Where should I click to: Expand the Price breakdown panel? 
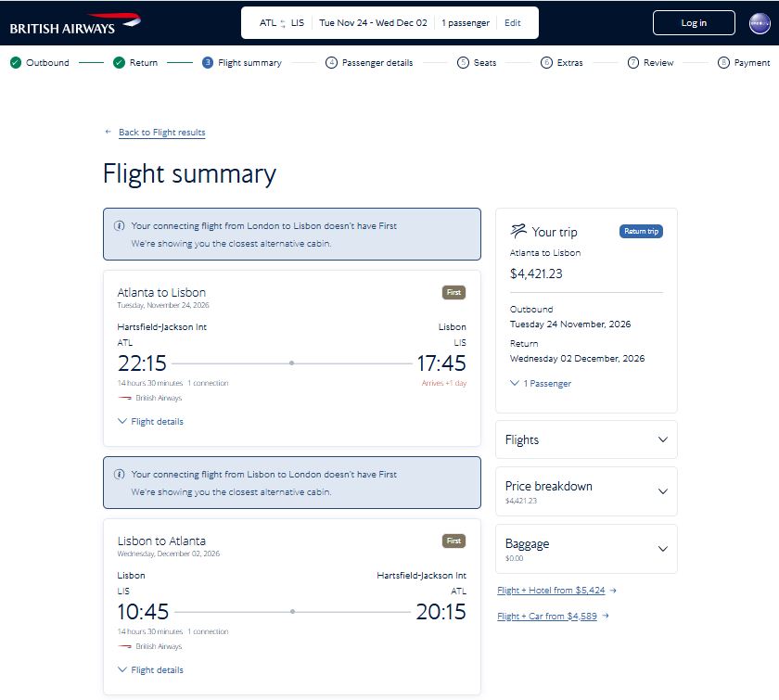[586, 491]
